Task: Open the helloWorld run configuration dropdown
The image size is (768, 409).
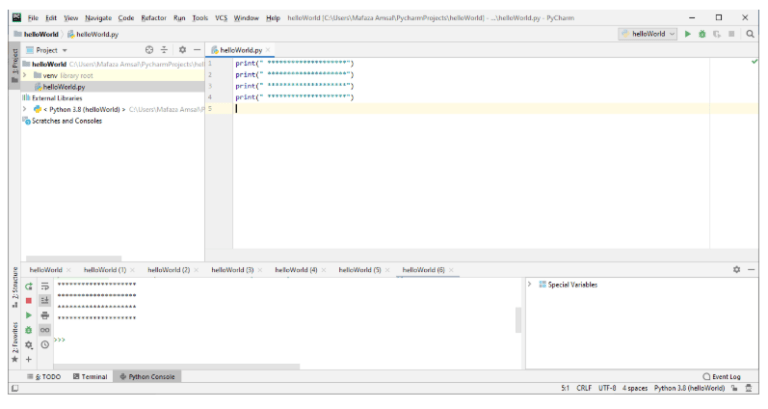Action: tap(648, 34)
